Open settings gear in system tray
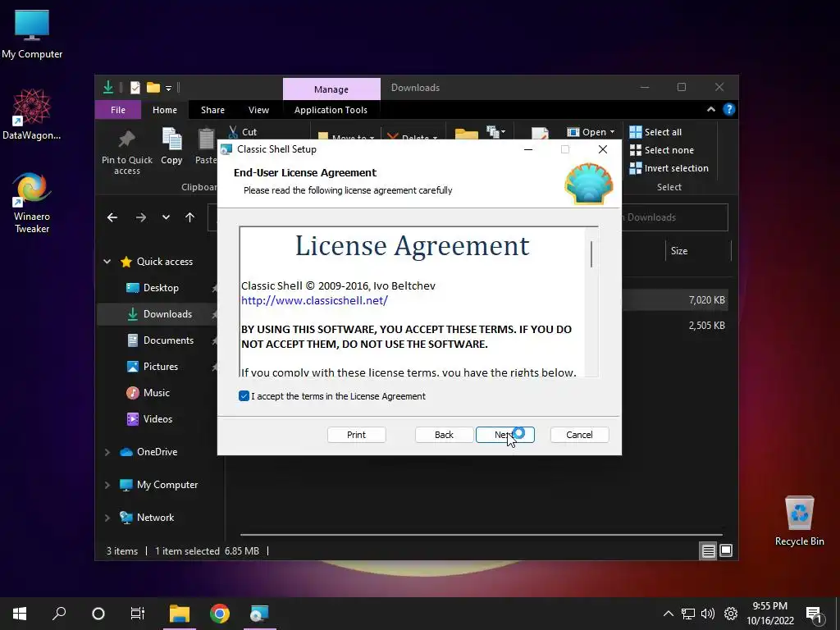Viewport: 840px width, 630px height. 730,614
